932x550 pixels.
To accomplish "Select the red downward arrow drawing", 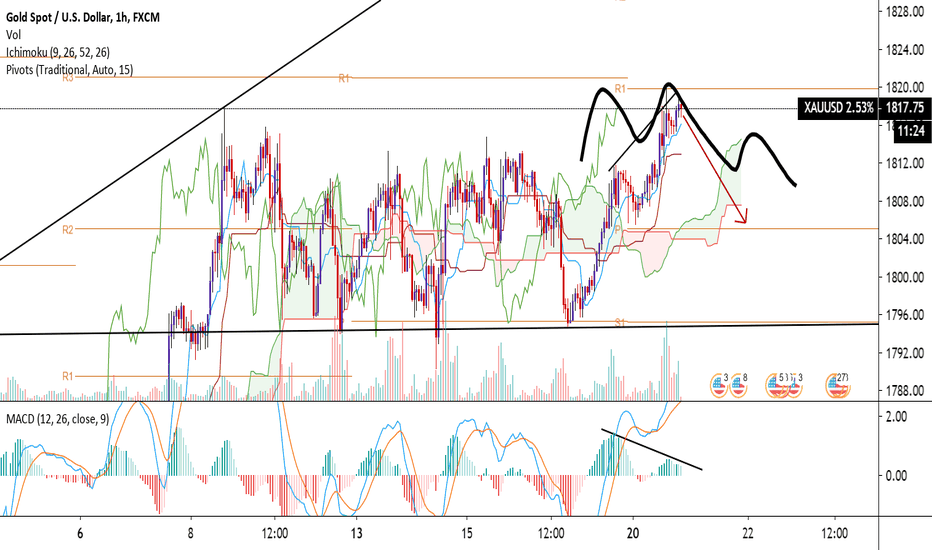I will pyautogui.click(x=715, y=171).
